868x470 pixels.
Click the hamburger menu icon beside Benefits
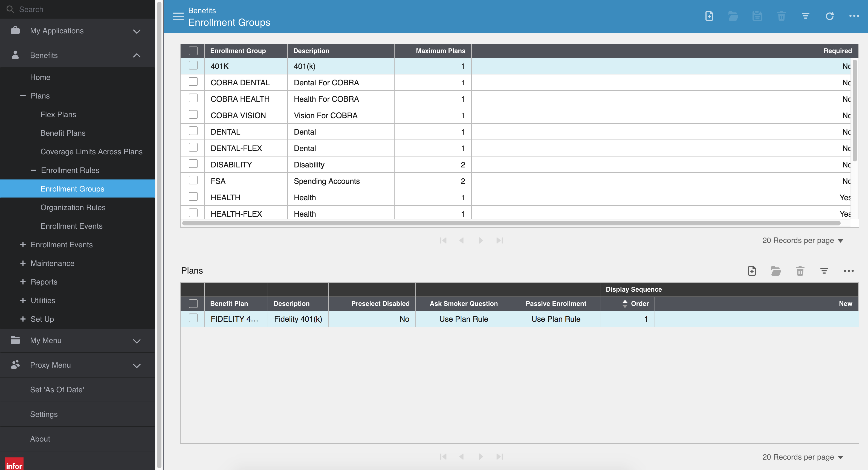(x=178, y=16)
